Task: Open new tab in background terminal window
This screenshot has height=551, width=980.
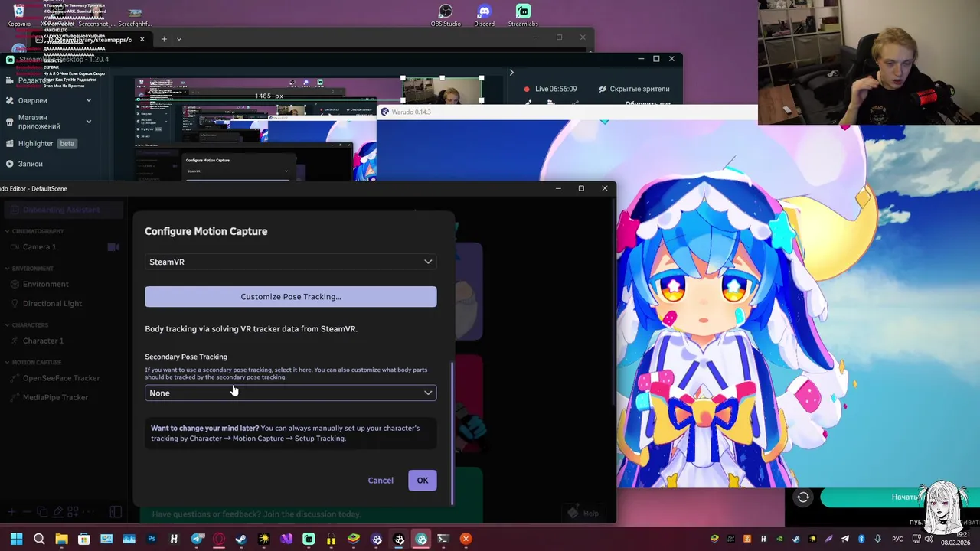Action: [163, 39]
